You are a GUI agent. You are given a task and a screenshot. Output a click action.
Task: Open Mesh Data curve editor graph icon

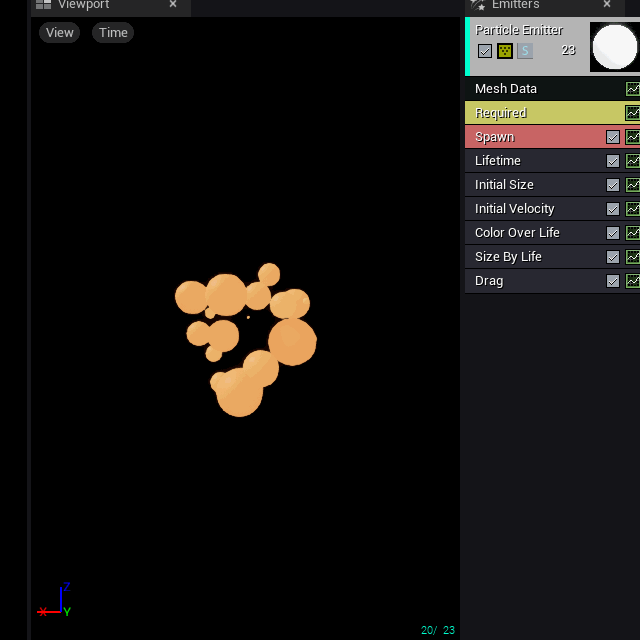tap(633, 89)
